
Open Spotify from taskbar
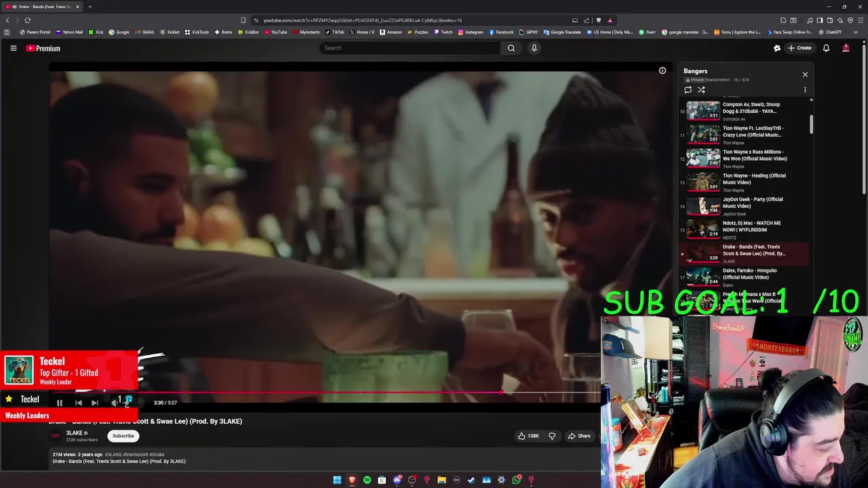[x=367, y=480]
